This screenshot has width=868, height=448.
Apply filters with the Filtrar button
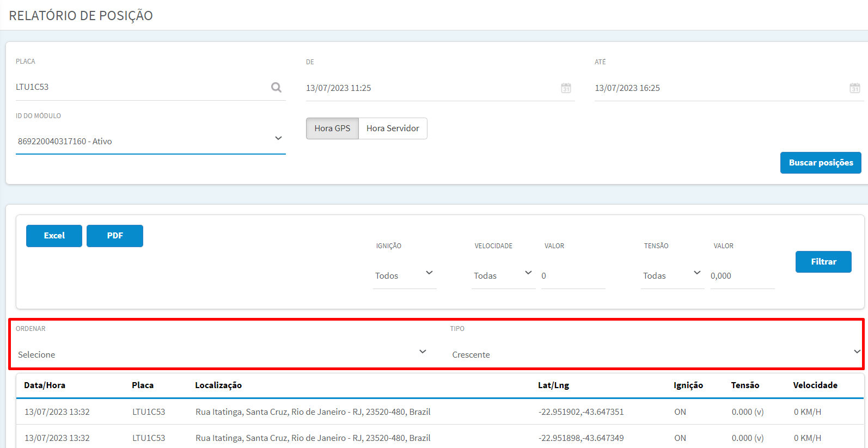coord(823,262)
